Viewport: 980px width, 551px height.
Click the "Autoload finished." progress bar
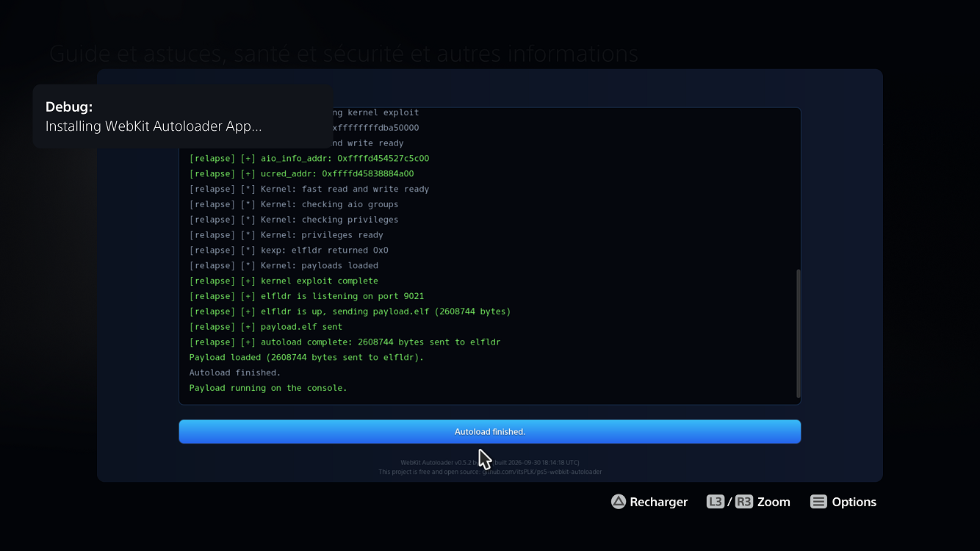[x=489, y=432]
